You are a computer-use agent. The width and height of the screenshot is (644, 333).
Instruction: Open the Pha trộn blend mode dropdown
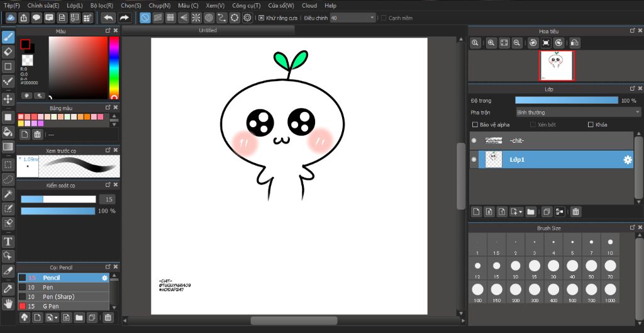click(577, 112)
